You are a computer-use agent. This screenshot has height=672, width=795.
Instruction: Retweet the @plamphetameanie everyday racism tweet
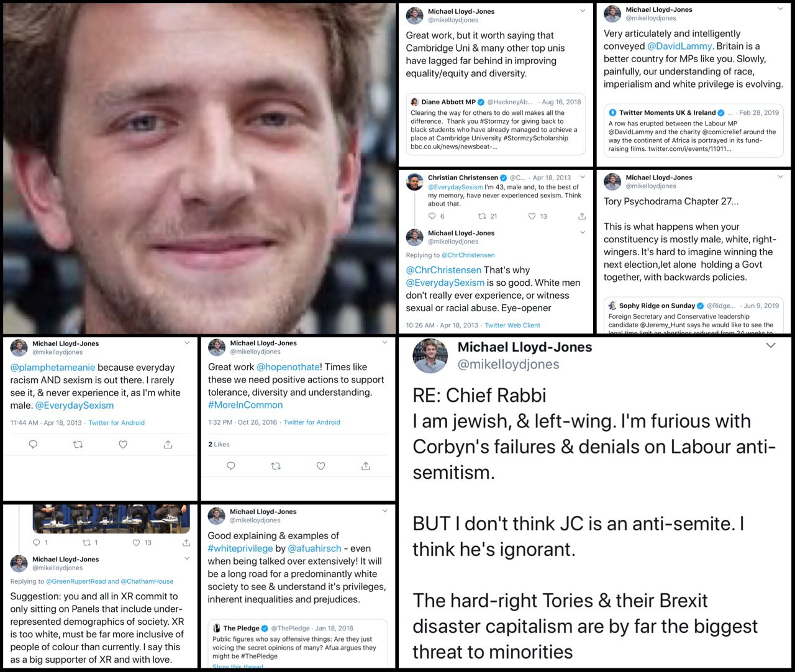78,445
